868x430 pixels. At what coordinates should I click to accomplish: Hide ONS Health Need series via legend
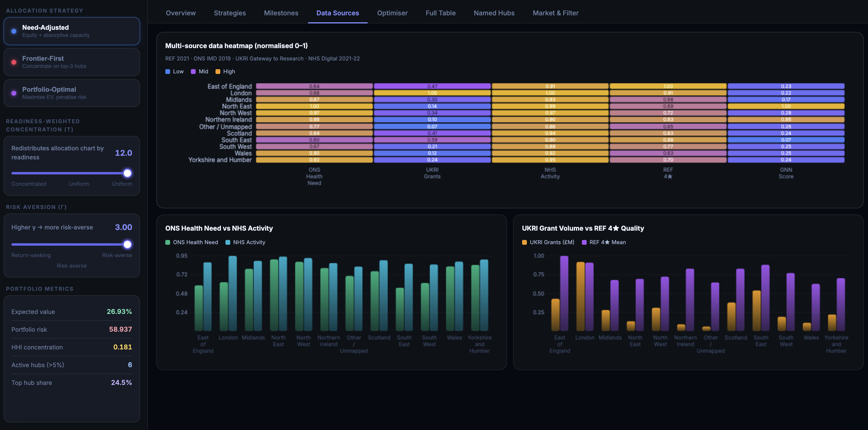coord(191,242)
